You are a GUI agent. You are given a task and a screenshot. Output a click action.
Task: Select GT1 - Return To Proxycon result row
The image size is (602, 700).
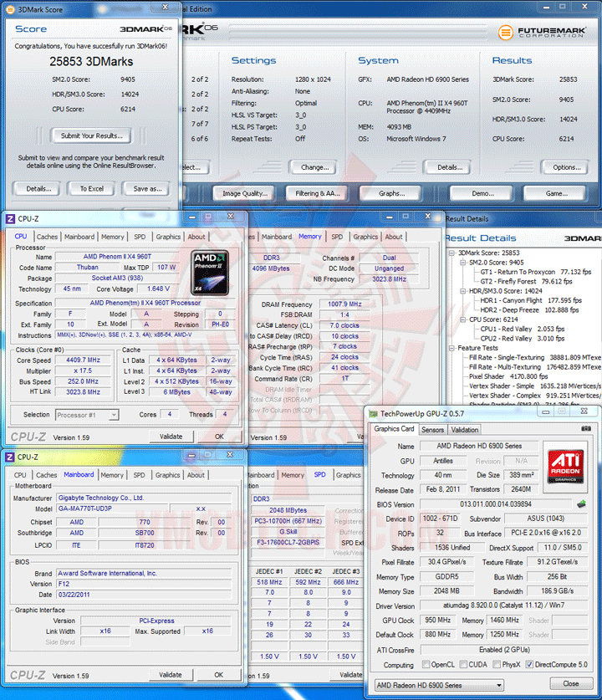[x=535, y=272]
